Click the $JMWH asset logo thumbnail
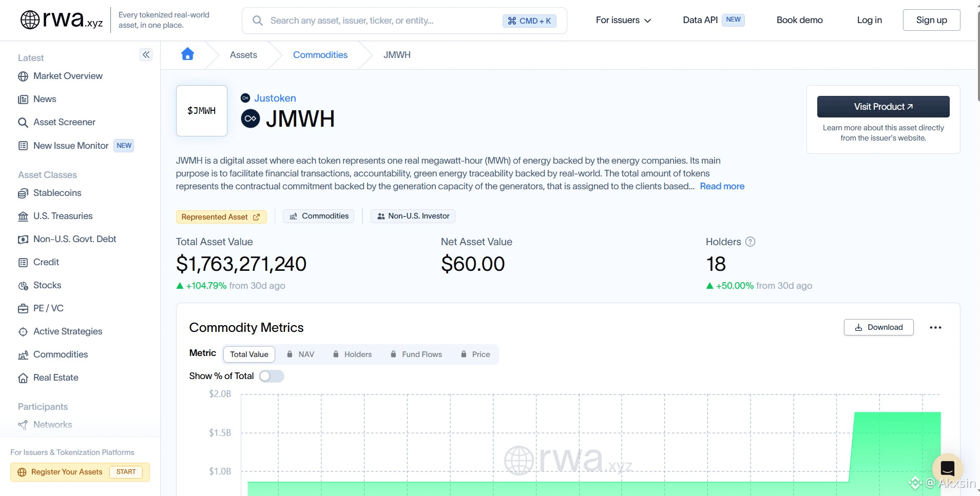 202,111
